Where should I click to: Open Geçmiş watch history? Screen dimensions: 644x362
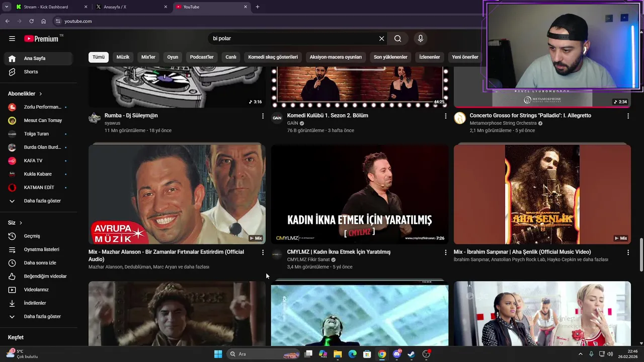tap(38, 236)
